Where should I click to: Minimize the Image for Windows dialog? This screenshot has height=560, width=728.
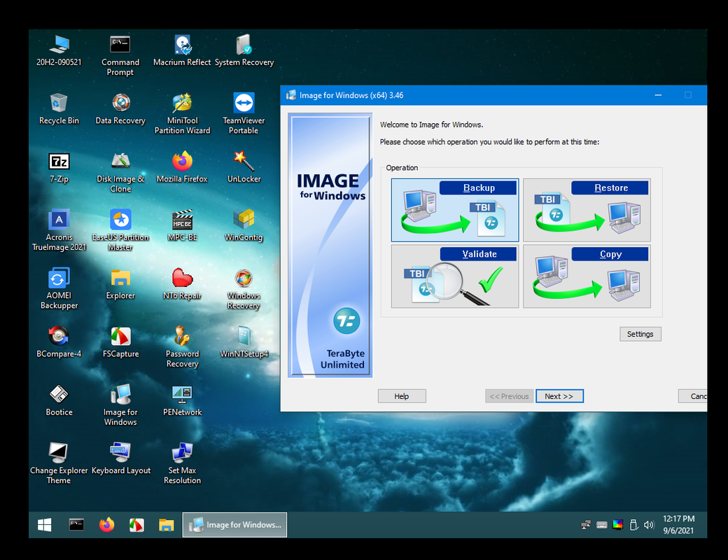(x=658, y=95)
